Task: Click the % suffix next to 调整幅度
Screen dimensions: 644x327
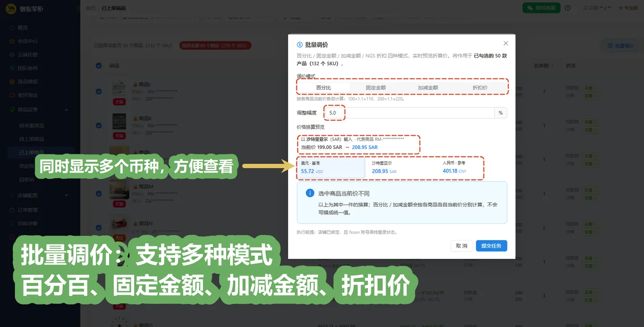Action: coord(501,113)
